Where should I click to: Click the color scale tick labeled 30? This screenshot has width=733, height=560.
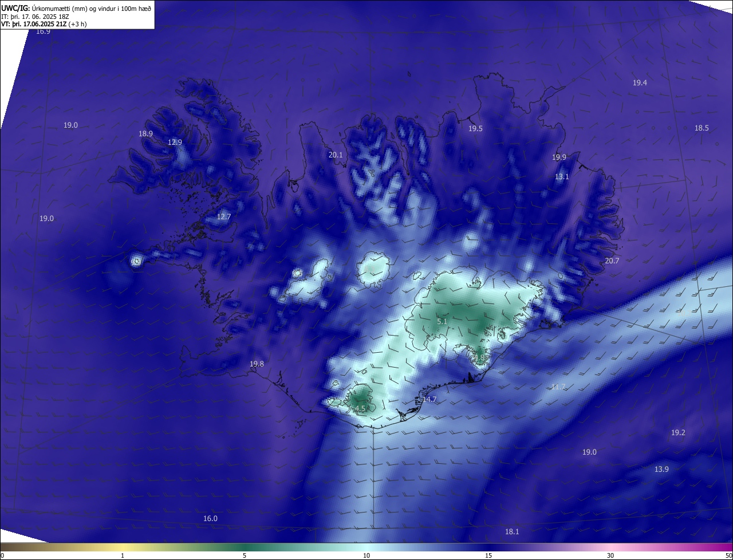[x=610, y=555]
